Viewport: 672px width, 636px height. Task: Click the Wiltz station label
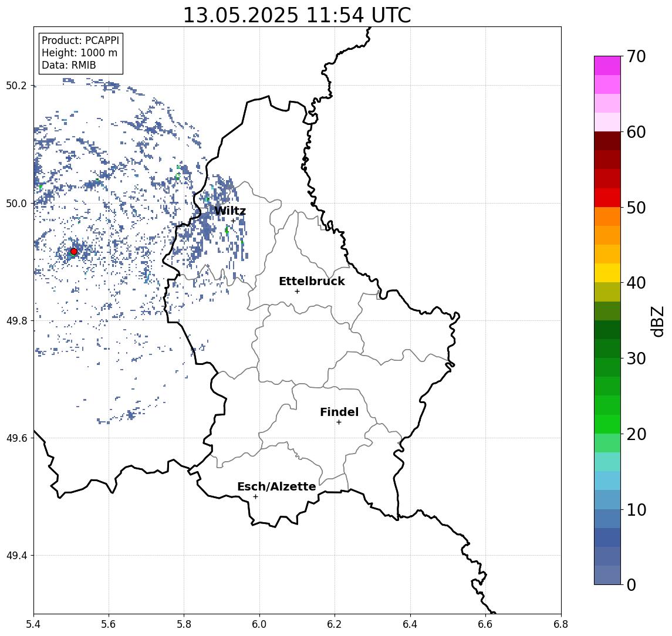[x=230, y=211]
